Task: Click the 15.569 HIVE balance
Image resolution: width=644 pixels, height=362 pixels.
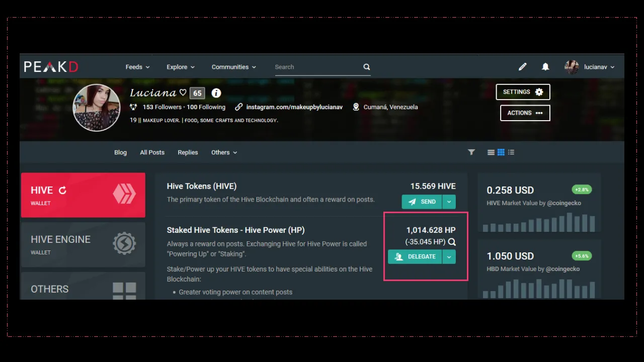Action: 433,186
